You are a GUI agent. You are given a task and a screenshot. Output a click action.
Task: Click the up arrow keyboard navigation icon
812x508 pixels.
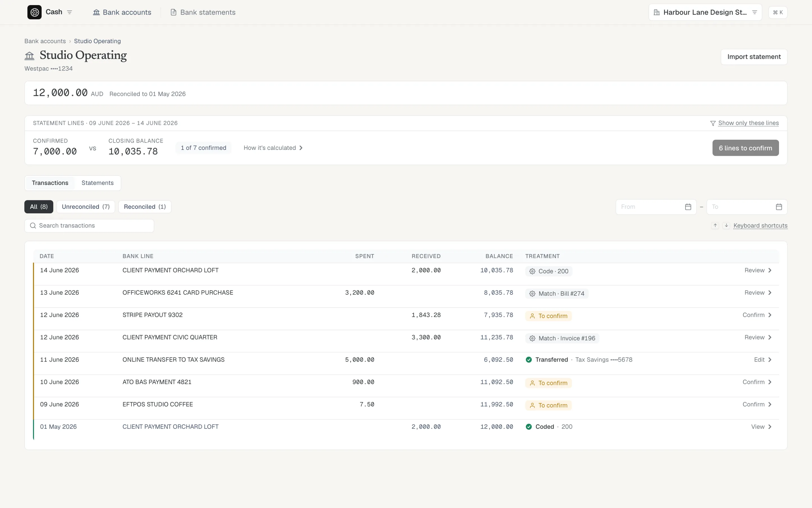click(x=715, y=225)
